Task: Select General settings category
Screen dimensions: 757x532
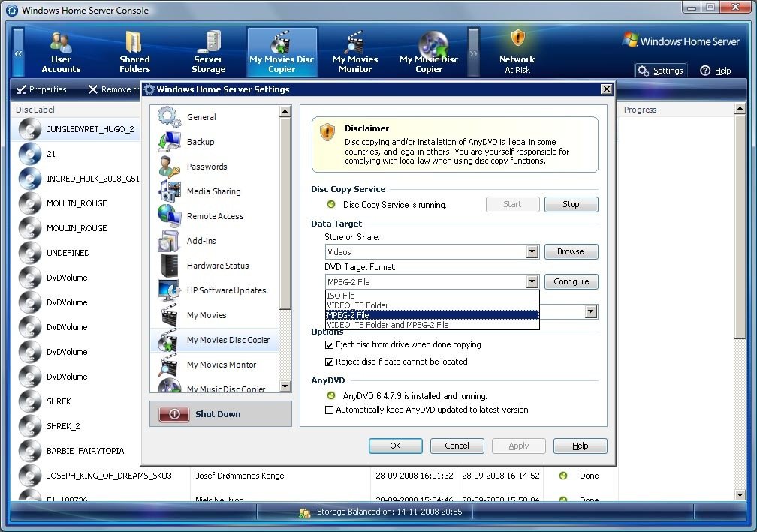Action: point(214,117)
